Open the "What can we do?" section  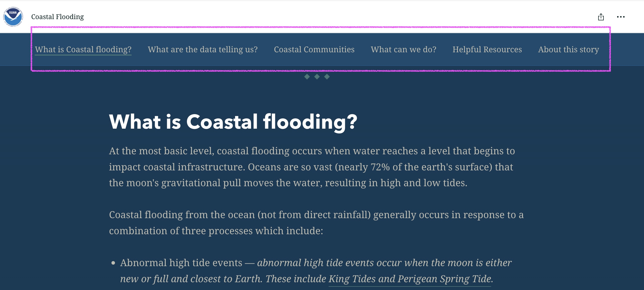(x=403, y=50)
